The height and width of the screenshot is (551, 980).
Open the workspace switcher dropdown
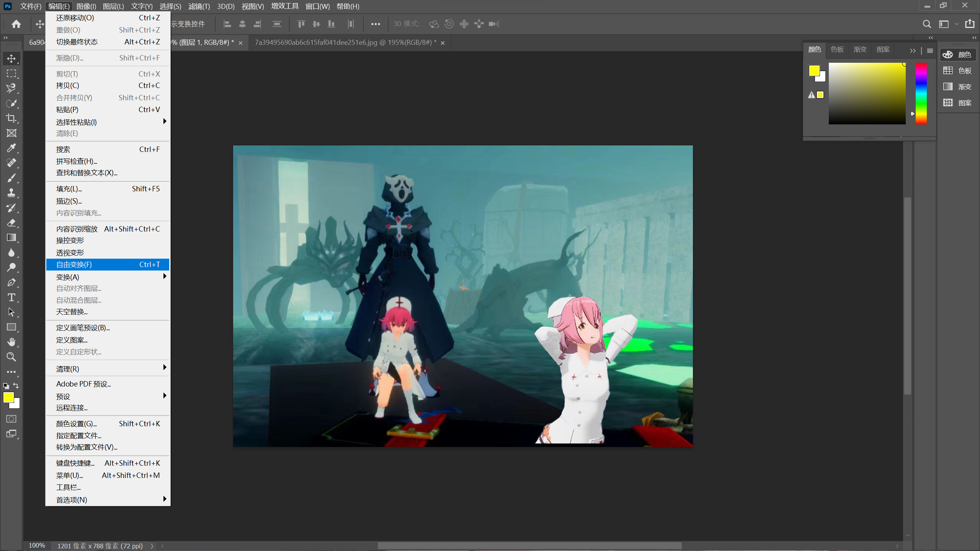pos(948,24)
